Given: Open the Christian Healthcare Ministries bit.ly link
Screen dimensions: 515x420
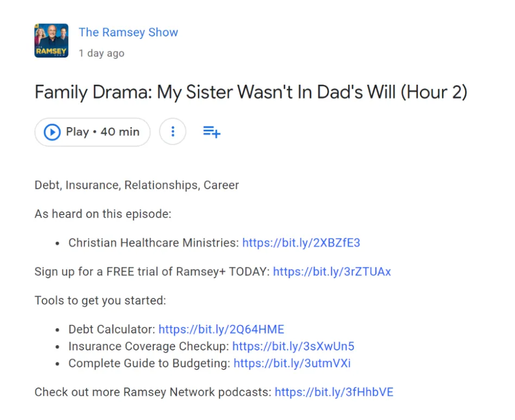Looking at the screenshot, I should [301, 243].
